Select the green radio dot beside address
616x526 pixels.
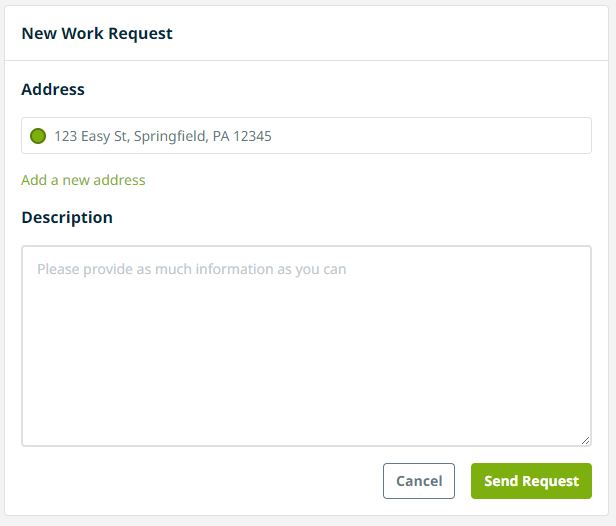(38, 136)
